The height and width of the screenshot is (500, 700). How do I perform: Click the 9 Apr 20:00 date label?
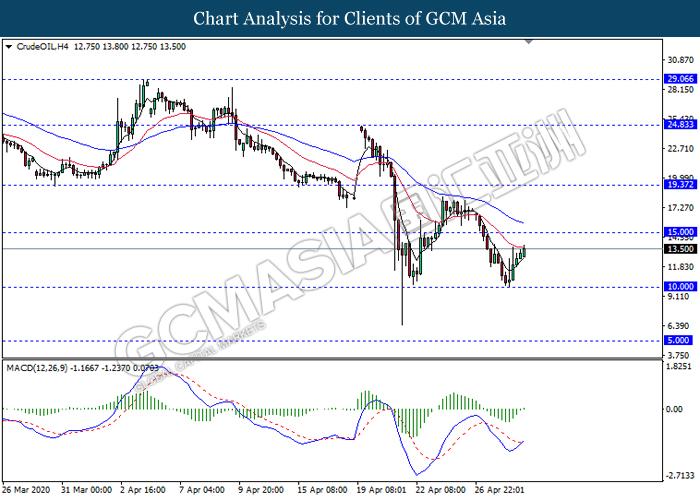261,490
